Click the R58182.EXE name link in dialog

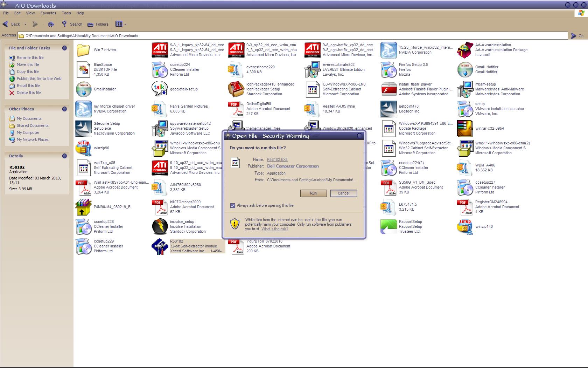click(277, 159)
